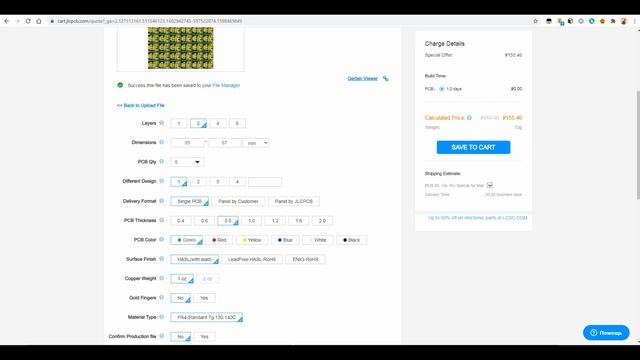The image size is (640, 360).
Task: Click the second Dimensions height field
Action: tap(224, 143)
